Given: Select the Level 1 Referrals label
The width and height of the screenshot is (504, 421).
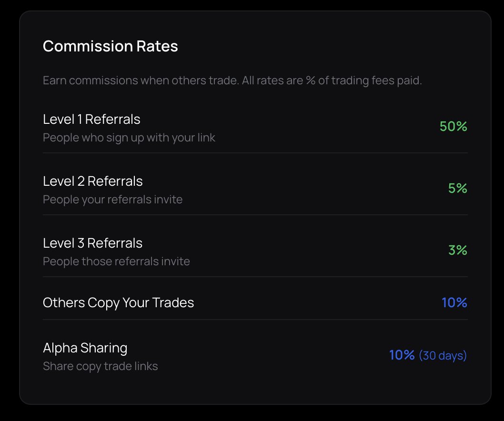Looking at the screenshot, I should pos(91,119).
